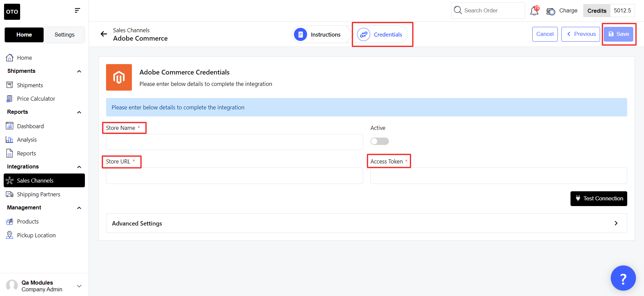Collapse the sidebar menu icon

[x=77, y=10]
